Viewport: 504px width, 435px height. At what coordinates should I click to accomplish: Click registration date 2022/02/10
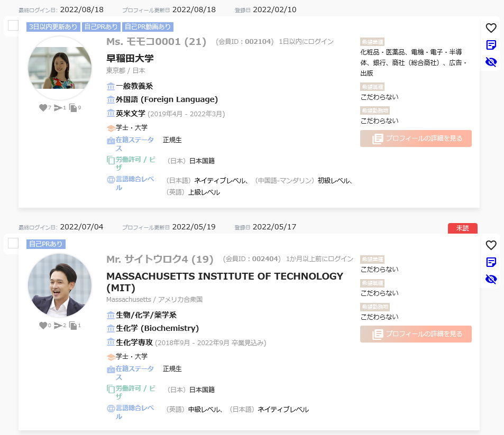point(274,10)
